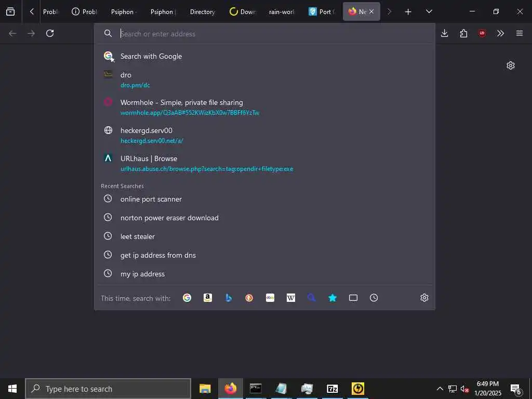Open the yellow lightning app on taskbar

pos(357,389)
